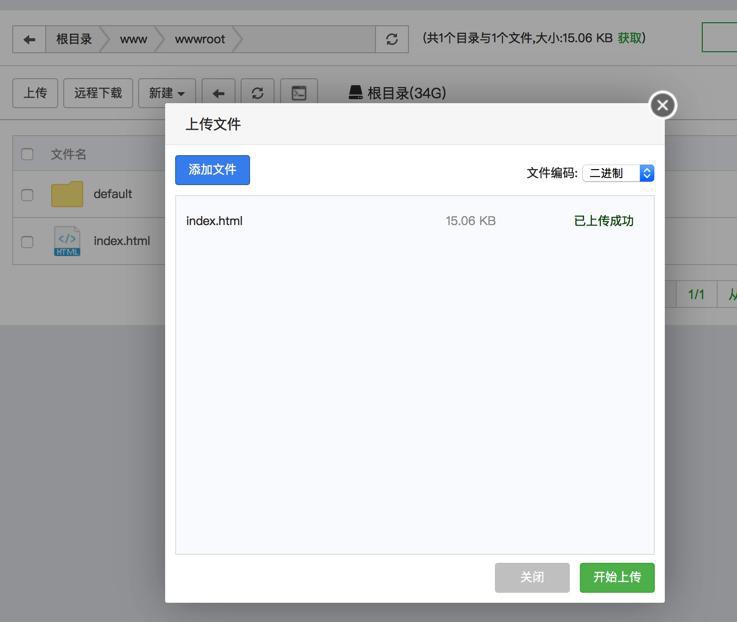Screen dimensions: 737x622
Task: Toggle the select-all checkbox beside 文件名
Action: [27, 154]
